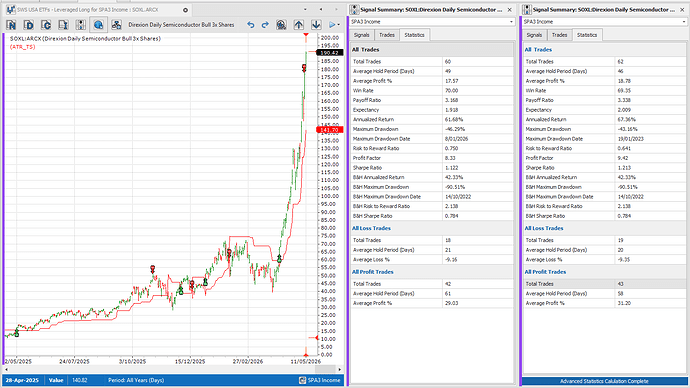The width and height of the screenshot is (690, 388).
Task: Switch to Trades tab in second Signal Summary
Action: coord(559,35)
